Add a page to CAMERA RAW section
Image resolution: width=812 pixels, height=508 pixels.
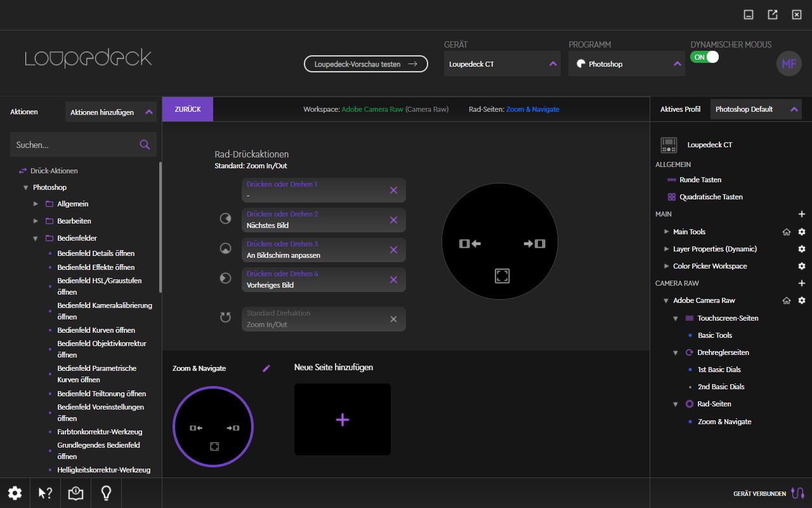801,283
